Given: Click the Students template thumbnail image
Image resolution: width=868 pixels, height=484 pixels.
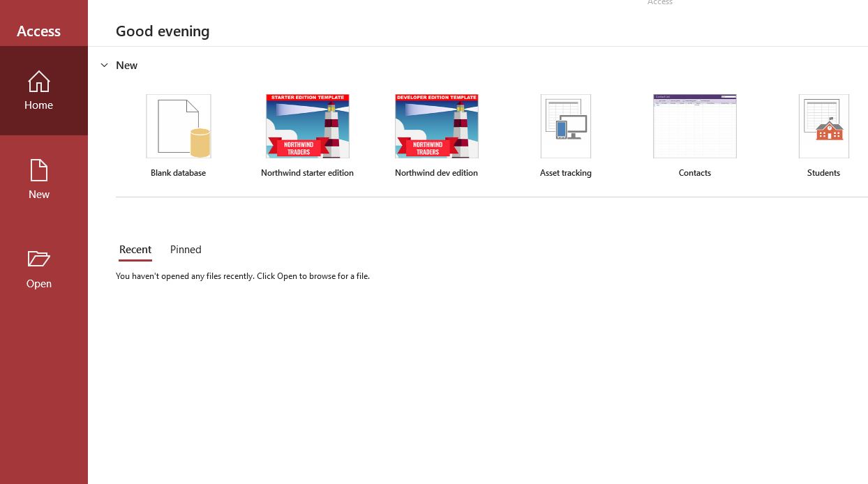Looking at the screenshot, I should pyautogui.click(x=823, y=126).
